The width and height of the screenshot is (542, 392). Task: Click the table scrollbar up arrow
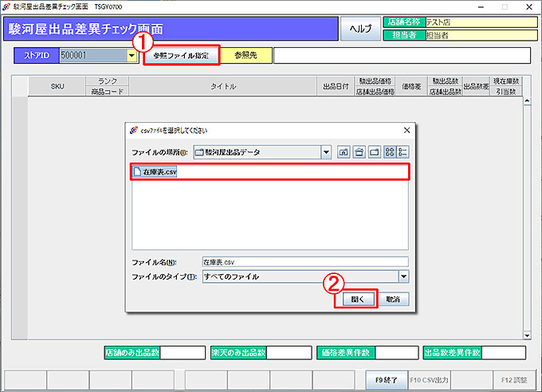(527, 101)
